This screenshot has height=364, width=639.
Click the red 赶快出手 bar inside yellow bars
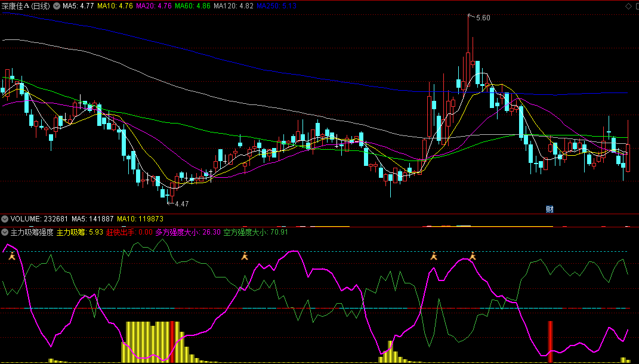(172, 341)
